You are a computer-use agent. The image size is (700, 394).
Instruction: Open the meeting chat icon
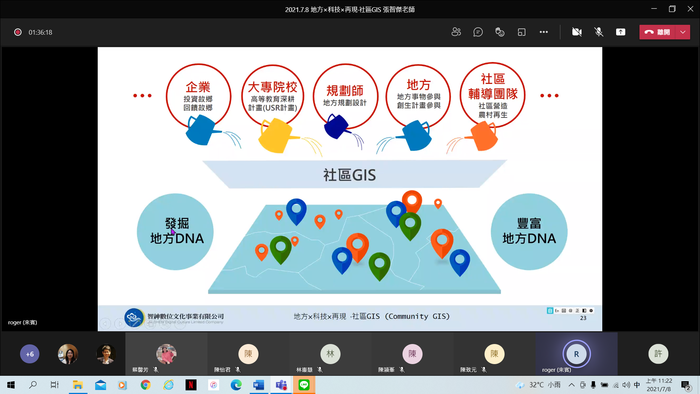(478, 32)
